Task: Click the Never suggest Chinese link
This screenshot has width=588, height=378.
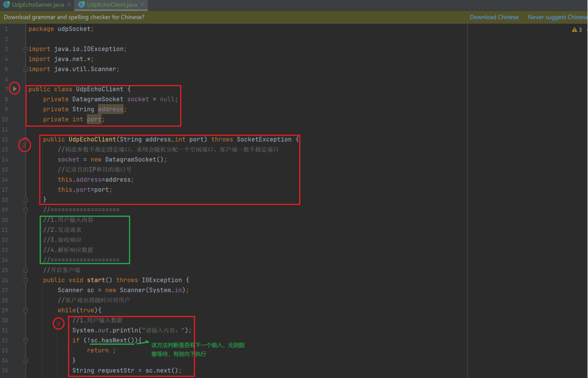Action: [x=557, y=17]
